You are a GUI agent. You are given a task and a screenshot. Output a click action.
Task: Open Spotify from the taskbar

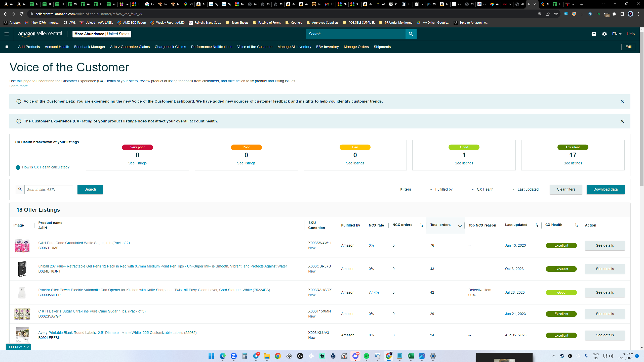click(x=366, y=356)
